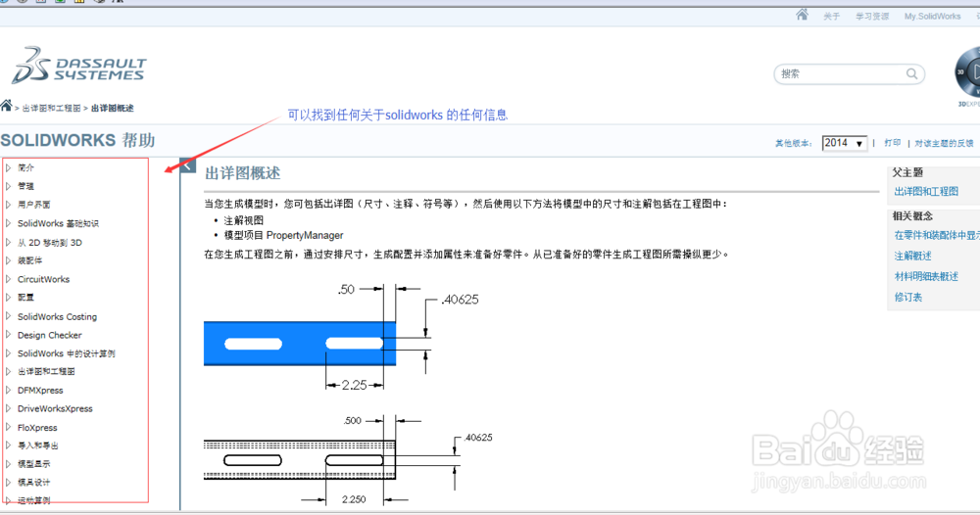Viewport: 980px width, 515px height.
Task: Expand the 简介 tree node arrow
Action: pos(8,167)
